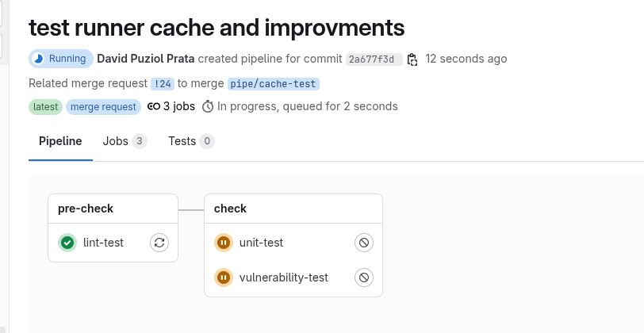Viewport: 644px width, 333px height.
Task: Select the Pipeline tab
Action: (x=60, y=141)
